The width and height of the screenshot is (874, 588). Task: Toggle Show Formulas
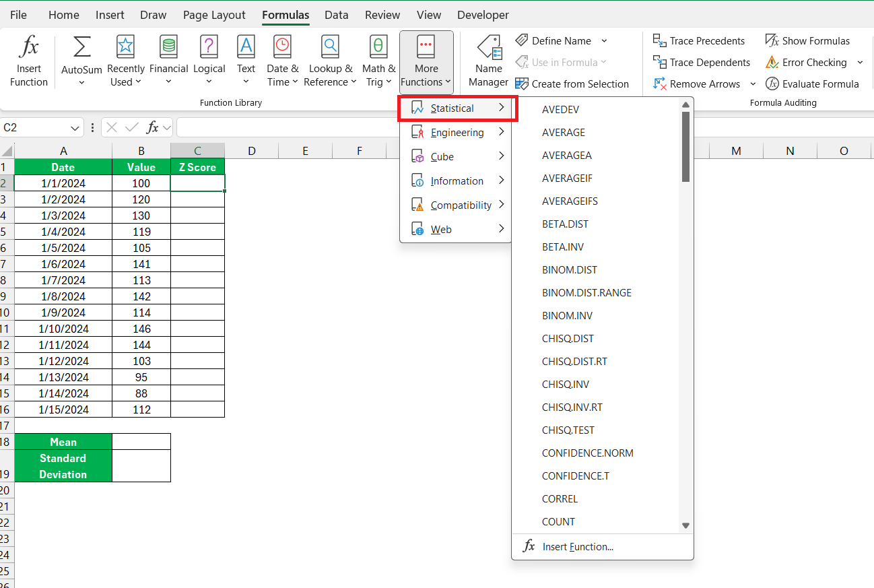point(807,41)
